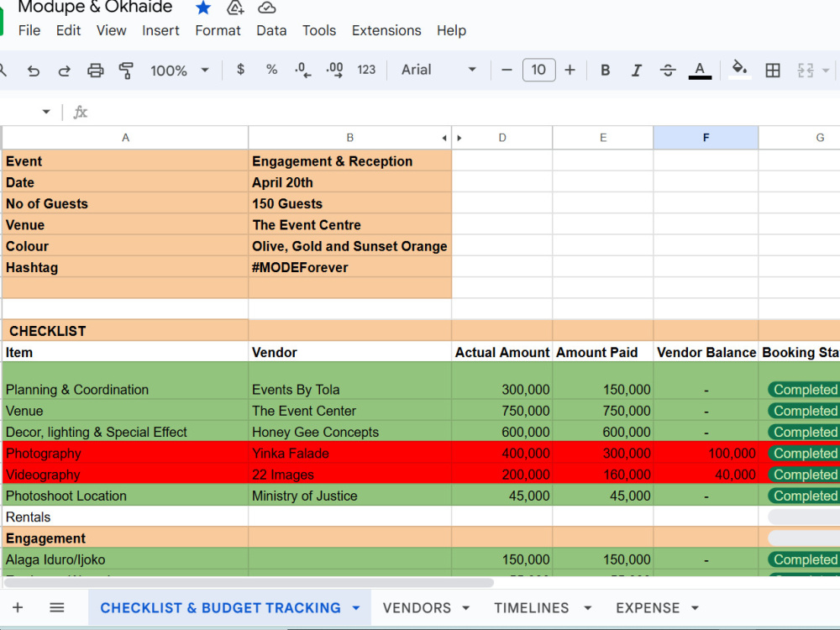Open the Help menu

pyautogui.click(x=452, y=30)
